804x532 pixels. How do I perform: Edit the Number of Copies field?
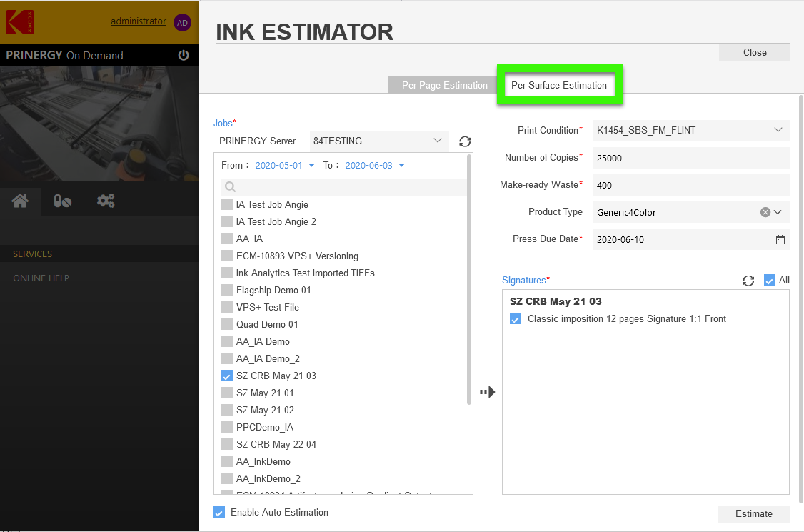(x=690, y=158)
